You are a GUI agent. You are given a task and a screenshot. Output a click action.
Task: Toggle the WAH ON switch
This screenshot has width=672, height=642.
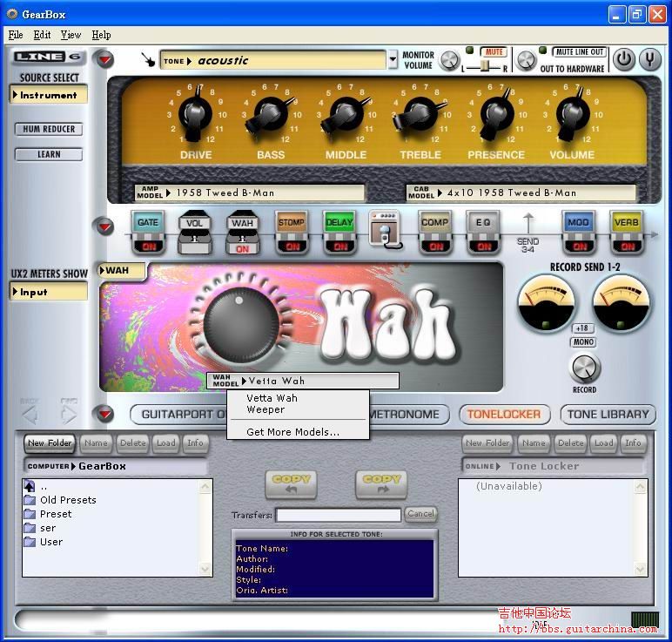[242, 249]
